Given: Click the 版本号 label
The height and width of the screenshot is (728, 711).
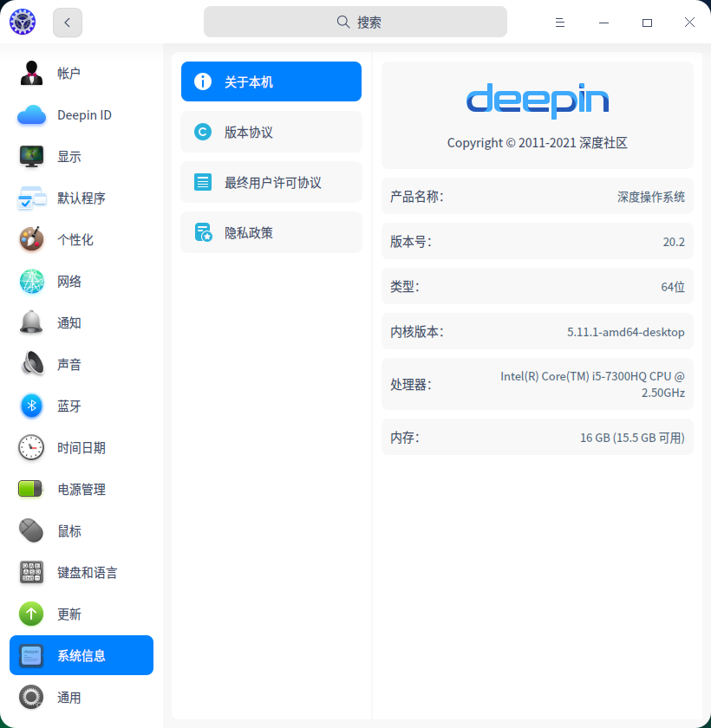Looking at the screenshot, I should tap(410, 242).
